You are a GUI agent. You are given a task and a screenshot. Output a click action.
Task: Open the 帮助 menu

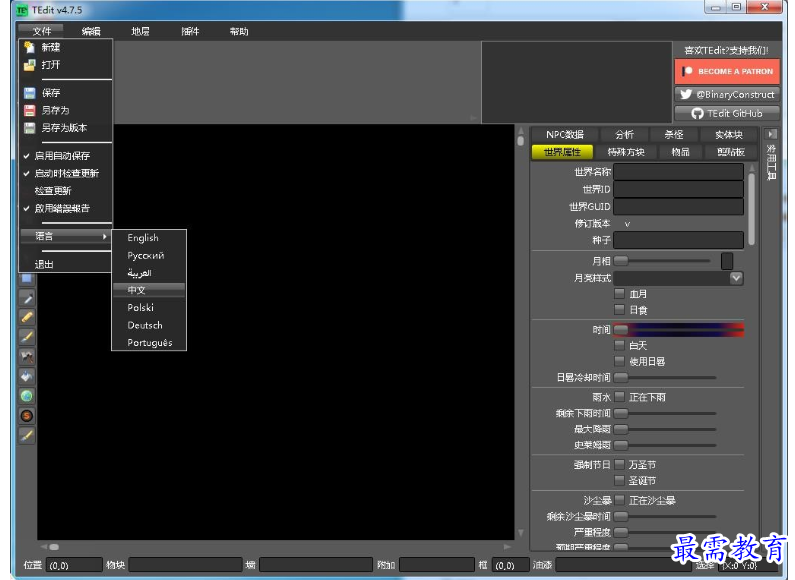[x=239, y=31]
